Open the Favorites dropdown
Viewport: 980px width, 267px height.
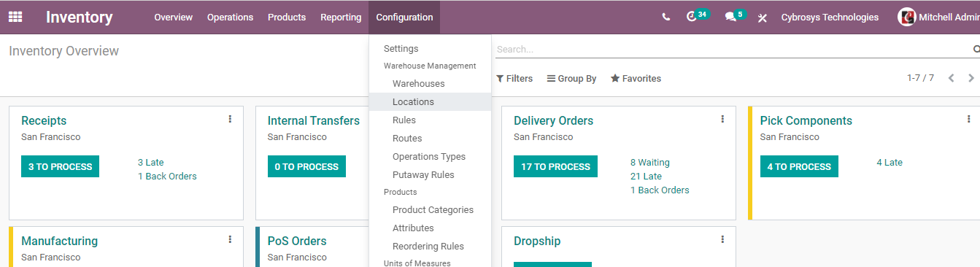pyautogui.click(x=636, y=78)
